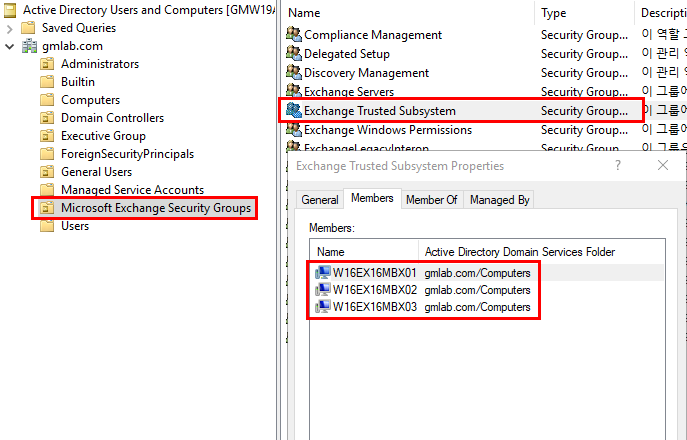Screen dimensions: 687x440
Task: Select the Administrators tree item label
Action: coord(100,64)
